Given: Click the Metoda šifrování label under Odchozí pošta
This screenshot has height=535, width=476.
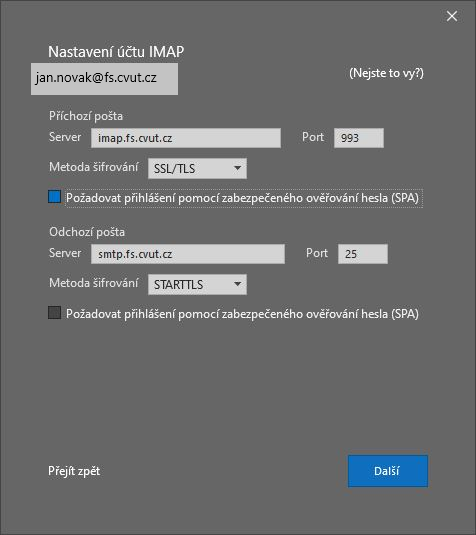Looking at the screenshot, I should 94,283.
